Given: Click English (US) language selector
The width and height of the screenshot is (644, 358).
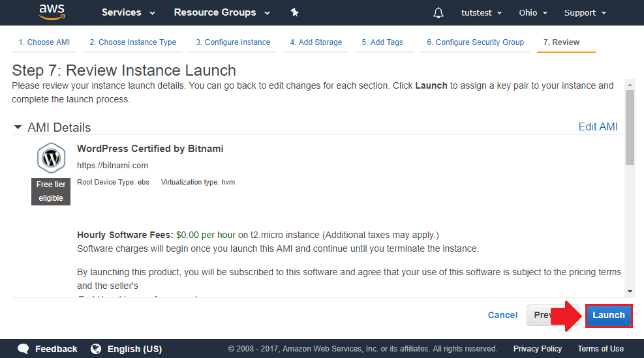Looking at the screenshot, I should pyautogui.click(x=134, y=349).
